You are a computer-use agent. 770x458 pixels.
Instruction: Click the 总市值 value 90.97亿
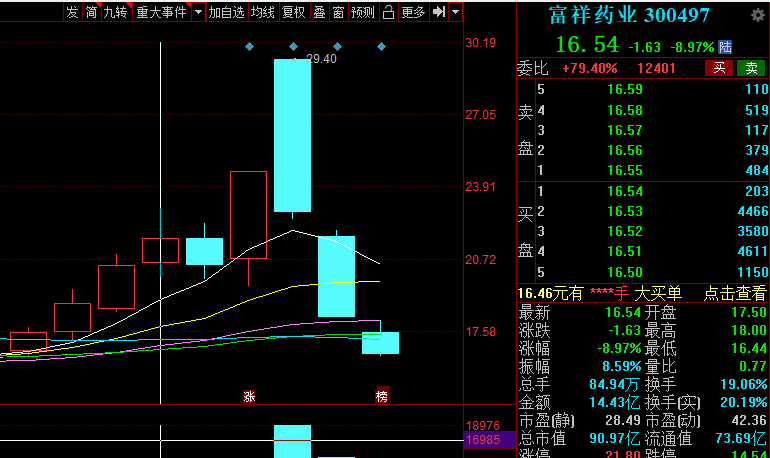pyautogui.click(x=615, y=438)
